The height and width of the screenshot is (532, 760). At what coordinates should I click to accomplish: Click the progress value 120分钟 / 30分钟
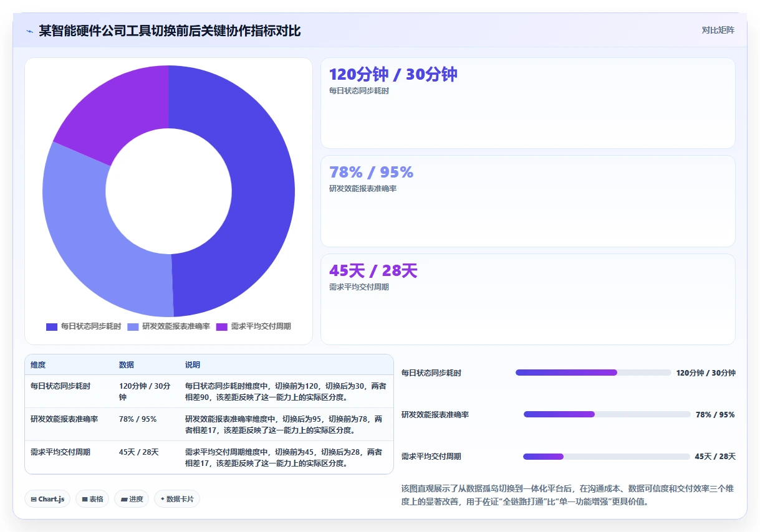click(706, 373)
